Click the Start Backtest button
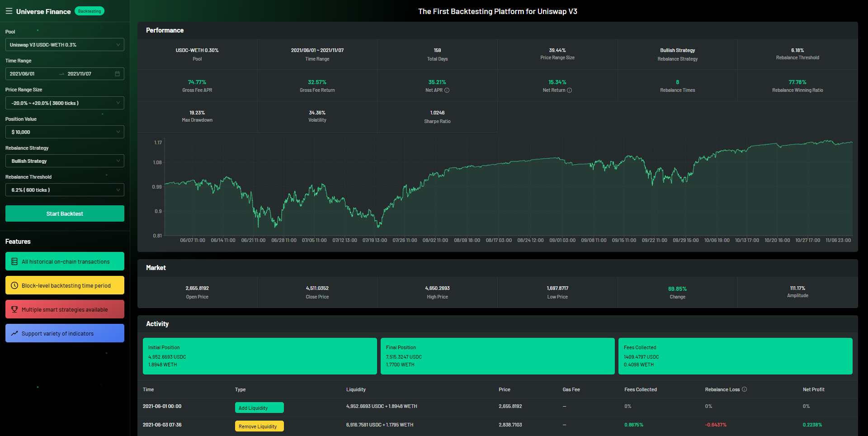This screenshot has height=436, width=868. 65,213
